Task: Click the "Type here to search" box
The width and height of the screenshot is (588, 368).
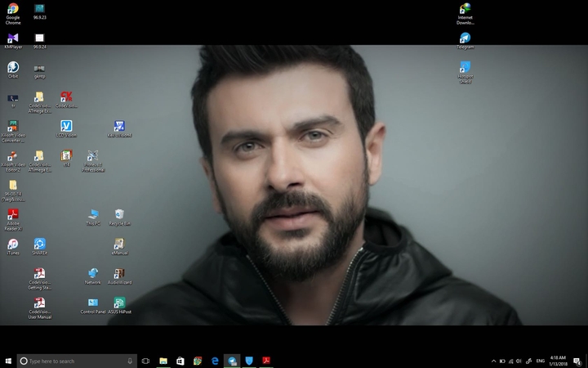Action: [x=77, y=361]
